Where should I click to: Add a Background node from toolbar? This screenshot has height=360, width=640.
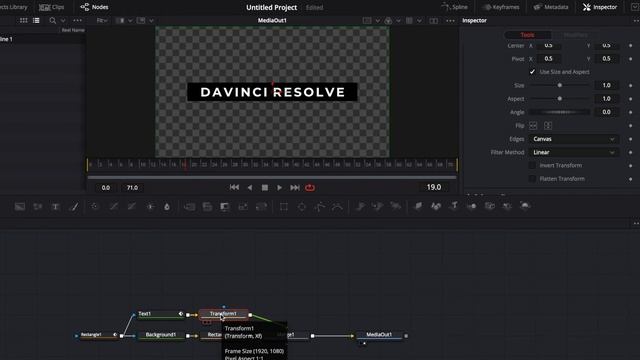tap(20, 207)
